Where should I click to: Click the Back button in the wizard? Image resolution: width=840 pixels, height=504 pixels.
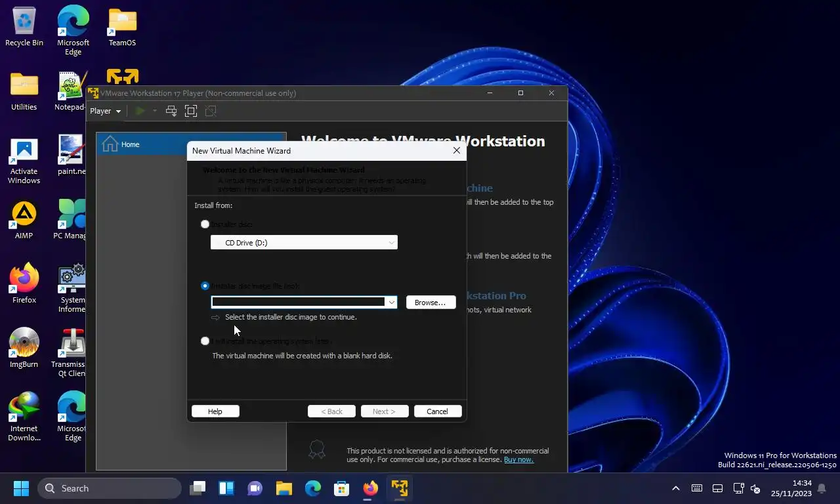[x=331, y=411]
